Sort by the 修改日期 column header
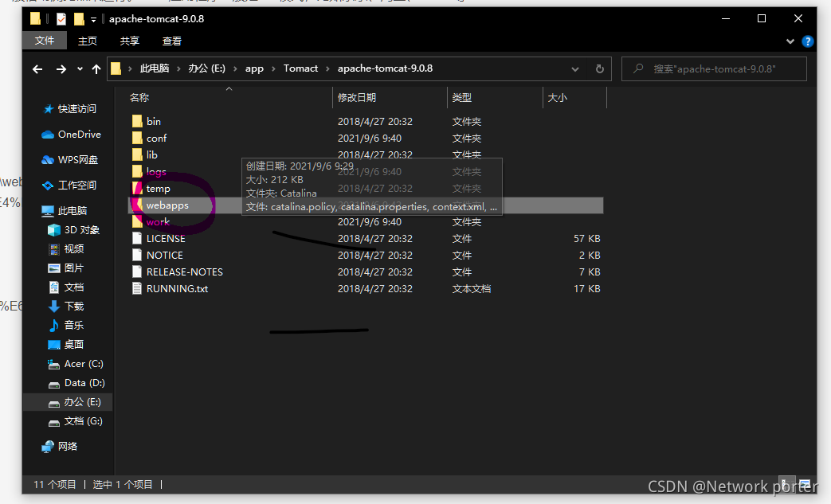Viewport: 831px width, 504px height. coord(357,97)
